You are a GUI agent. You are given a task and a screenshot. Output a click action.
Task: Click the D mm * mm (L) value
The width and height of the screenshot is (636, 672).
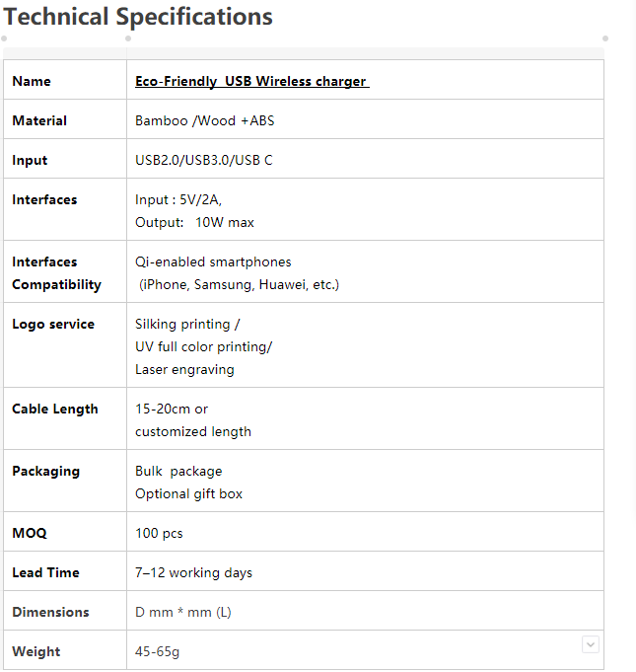coord(182,612)
